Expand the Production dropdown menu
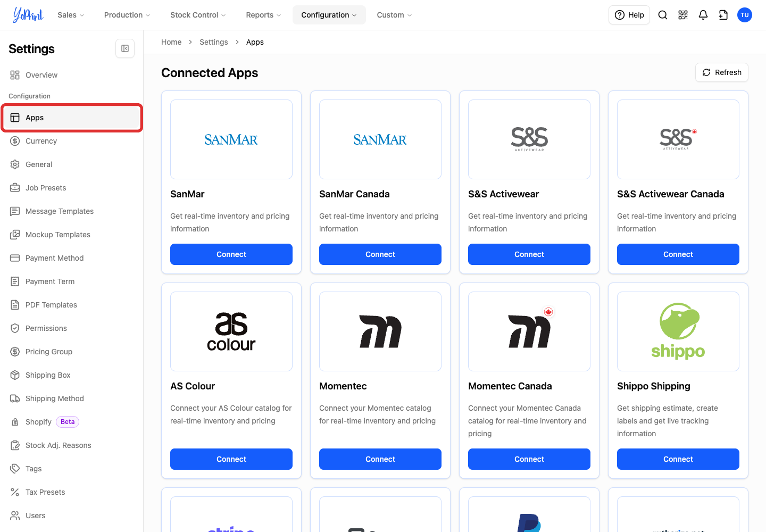 tap(127, 15)
